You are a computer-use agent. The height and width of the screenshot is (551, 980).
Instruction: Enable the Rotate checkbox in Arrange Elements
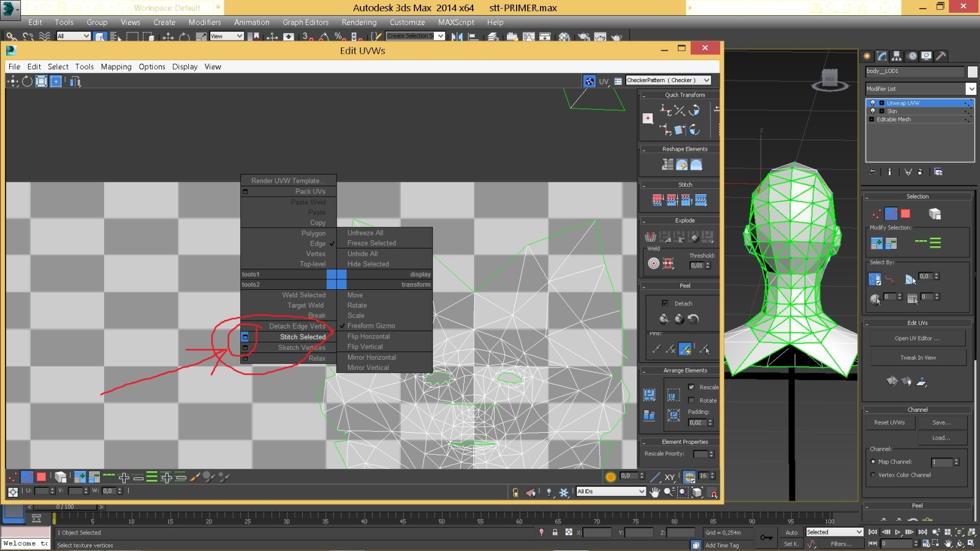click(x=691, y=400)
